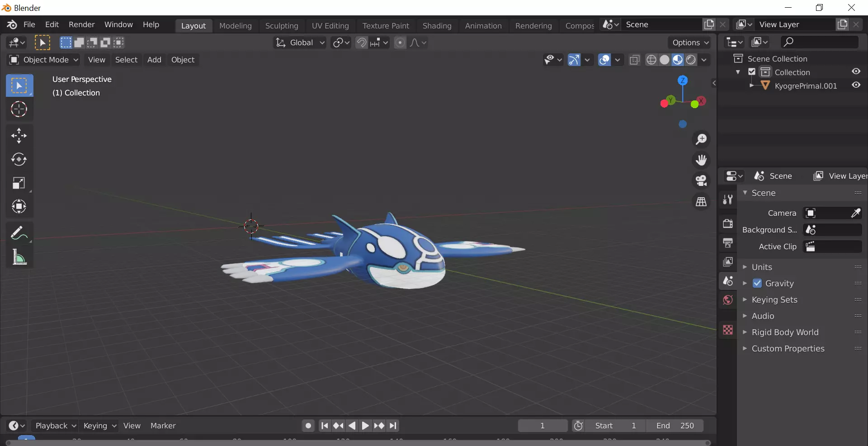Open the Playback dropdown

coord(55,426)
